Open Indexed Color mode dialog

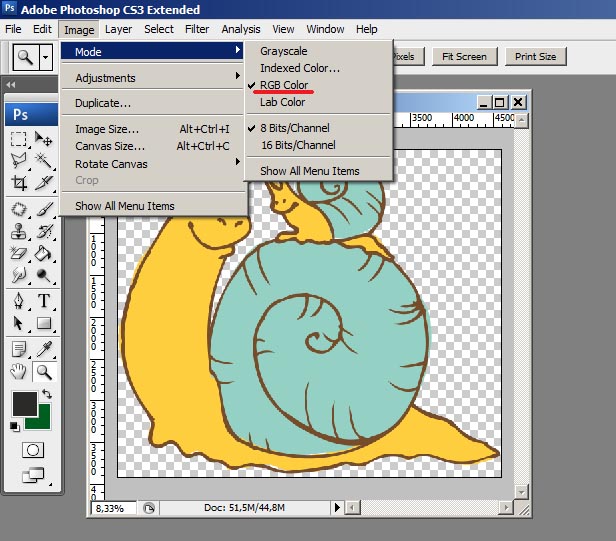[300, 68]
